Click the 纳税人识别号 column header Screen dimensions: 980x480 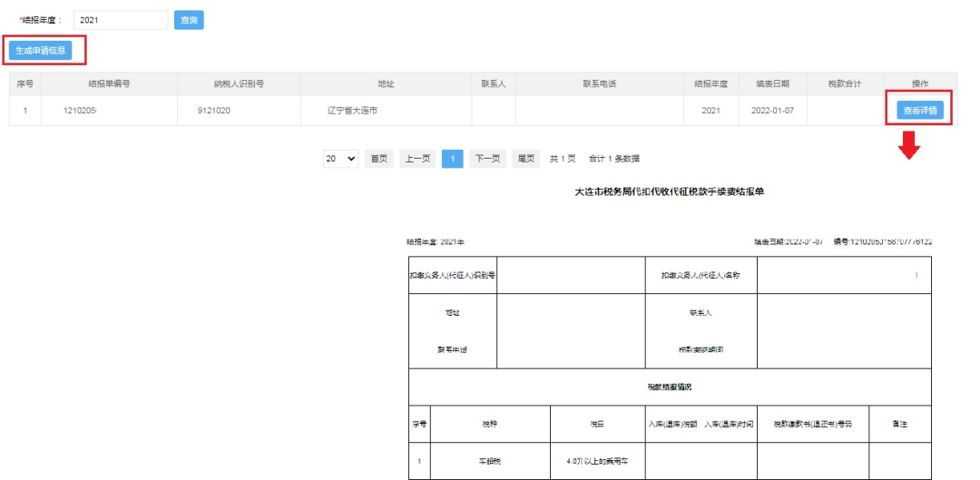(x=239, y=83)
